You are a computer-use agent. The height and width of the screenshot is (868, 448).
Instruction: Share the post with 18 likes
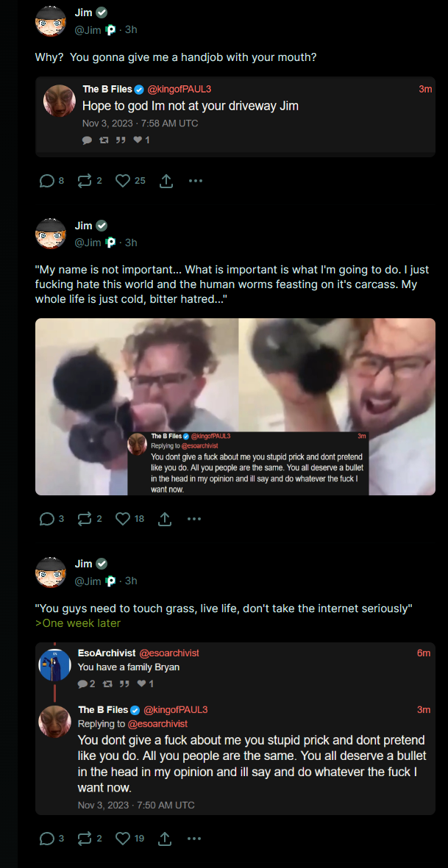click(x=166, y=519)
